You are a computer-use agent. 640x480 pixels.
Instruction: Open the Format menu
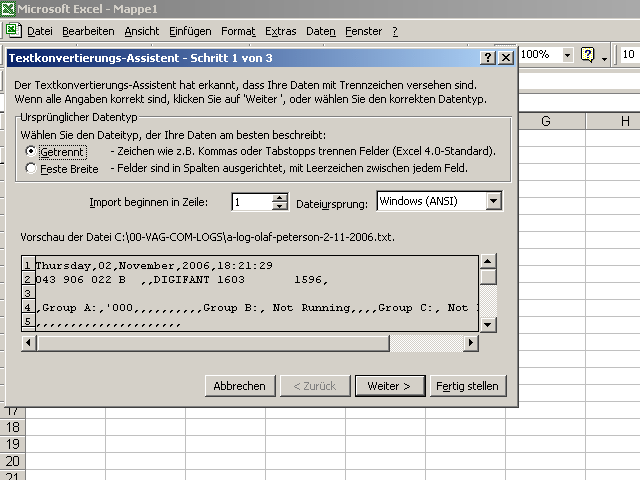(238, 31)
